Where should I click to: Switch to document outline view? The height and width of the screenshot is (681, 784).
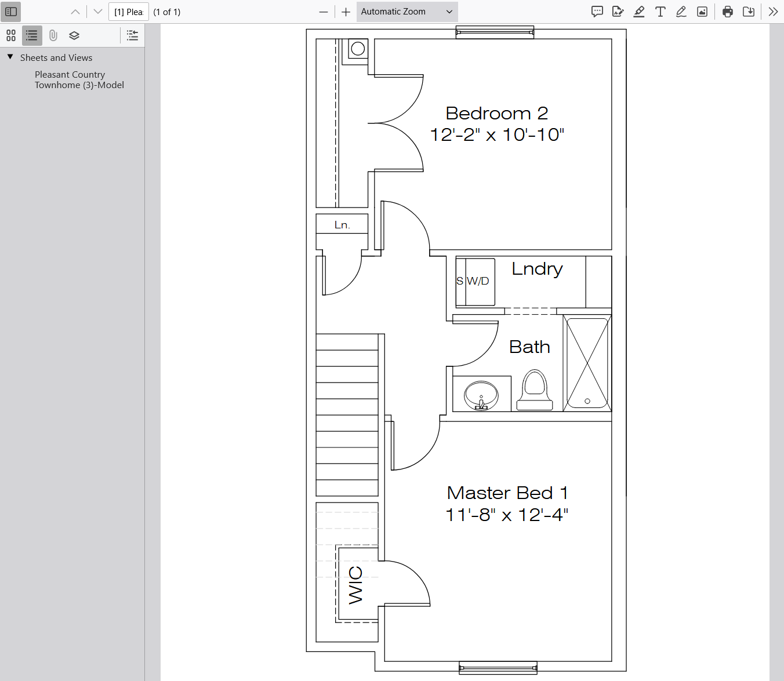[32, 36]
